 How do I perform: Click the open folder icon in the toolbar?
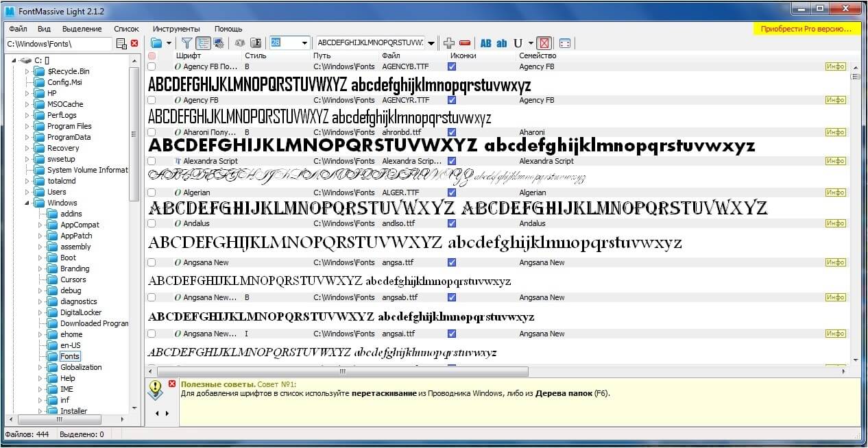156,43
